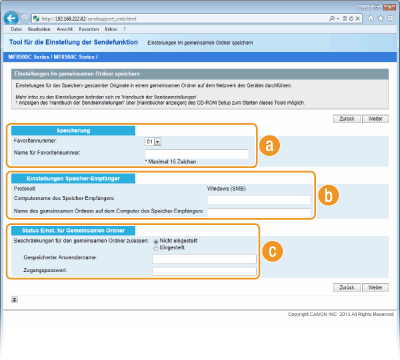This screenshot has width=400, height=360.
Task: Click the Zugangspasswort field
Action: click(204, 271)
